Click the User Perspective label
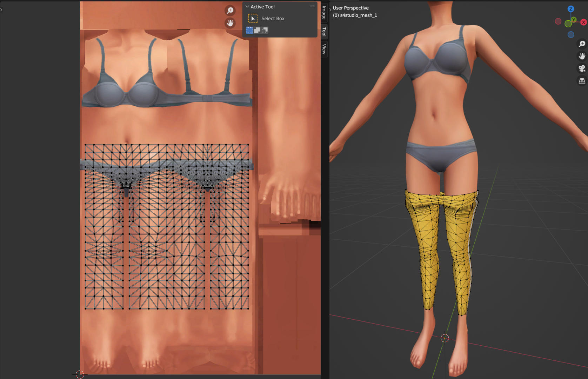Viewport: 588px width, 379px height. [x=350, y=8]
